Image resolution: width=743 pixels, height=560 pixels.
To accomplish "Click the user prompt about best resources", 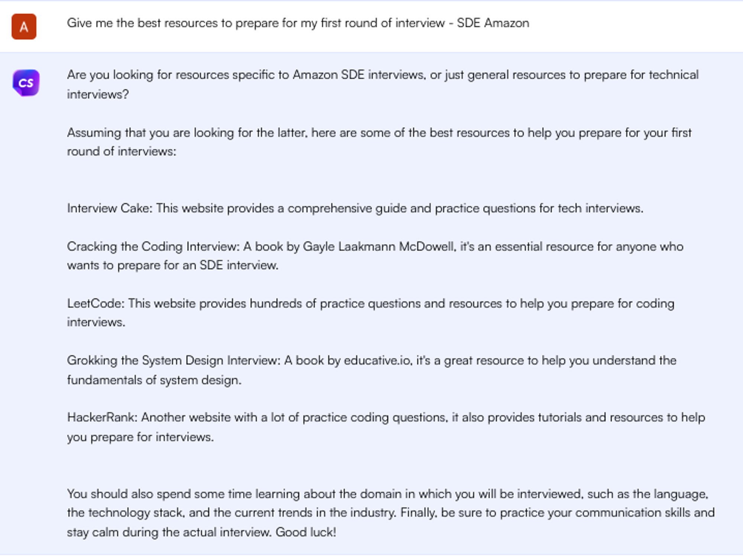I will (x=260, y=23).
